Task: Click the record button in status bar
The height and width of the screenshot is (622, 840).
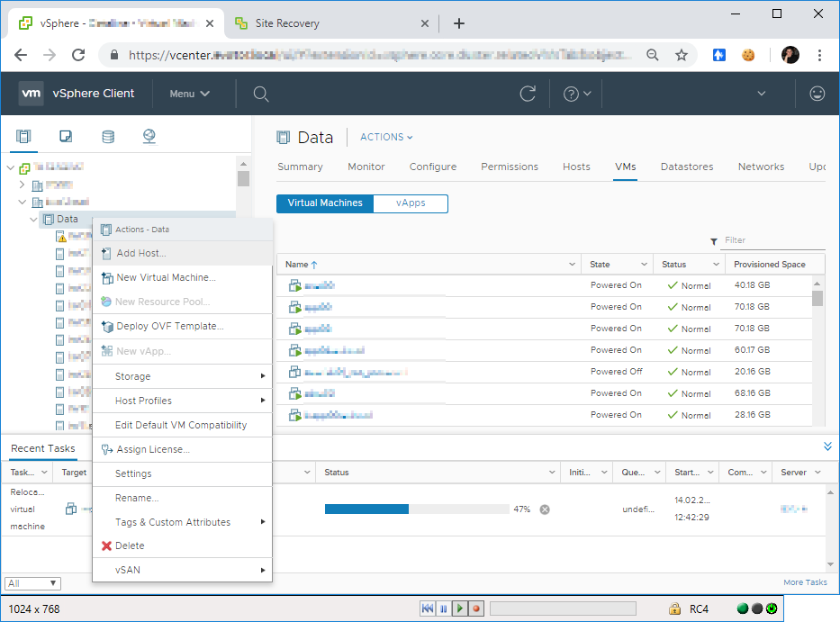Action: click(476, 608)
